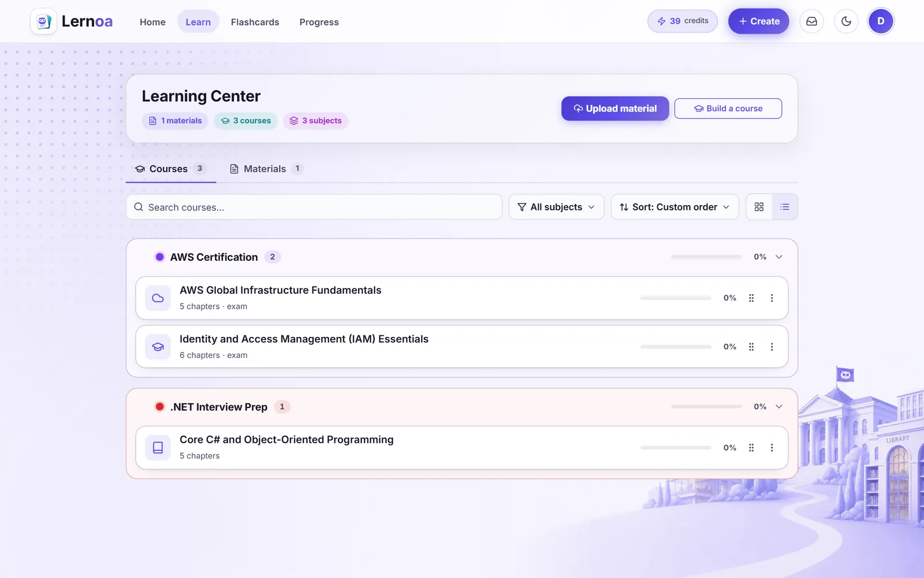Viewport: 924px width, 578px height.
Task: Click drag handle for AWS Global Infrastructure Fundamentals
Action: [x=751, y=298]
